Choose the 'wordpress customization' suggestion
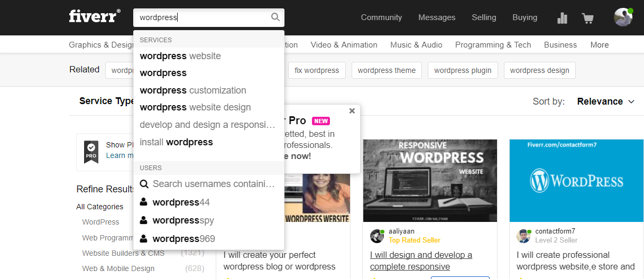Image resolution: width=644 pixels, height=279 pixels. pos(209,90)
